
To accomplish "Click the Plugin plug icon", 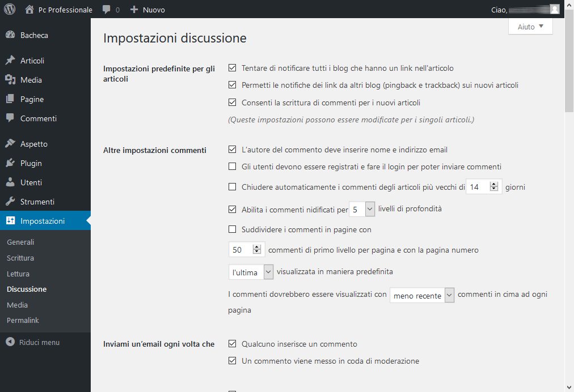I will [10, 163].
